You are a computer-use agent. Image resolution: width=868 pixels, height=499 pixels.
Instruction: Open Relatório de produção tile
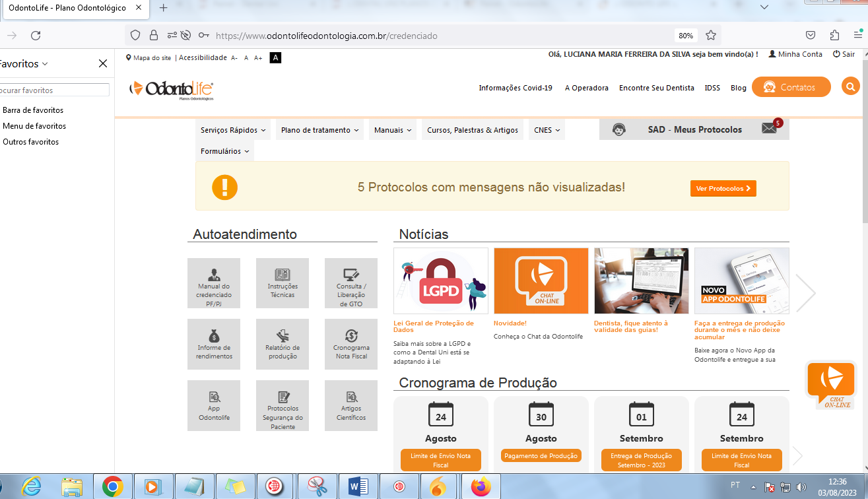click(283, 345)
